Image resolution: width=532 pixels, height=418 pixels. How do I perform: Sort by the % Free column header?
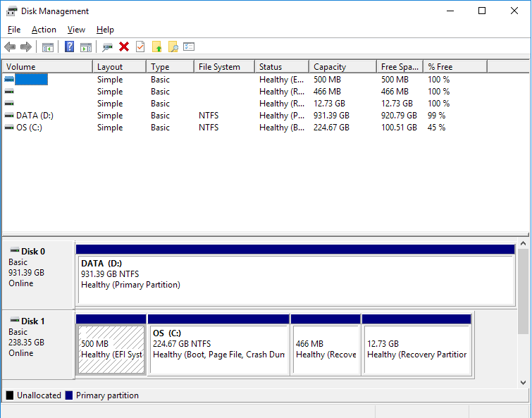pos(455,67)
